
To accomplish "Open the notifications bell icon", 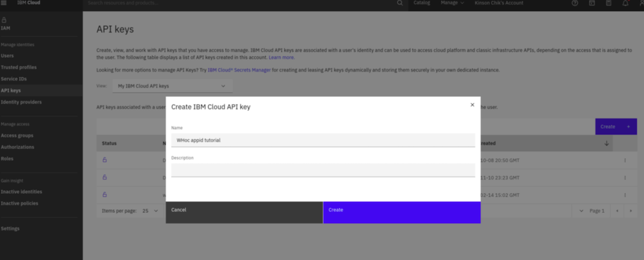I will [625, 3].
